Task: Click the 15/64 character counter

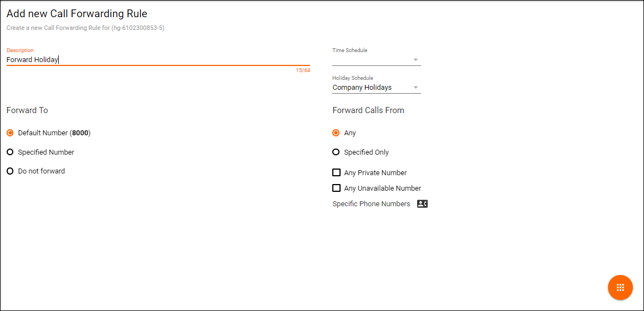Action: tap(303, 70)
